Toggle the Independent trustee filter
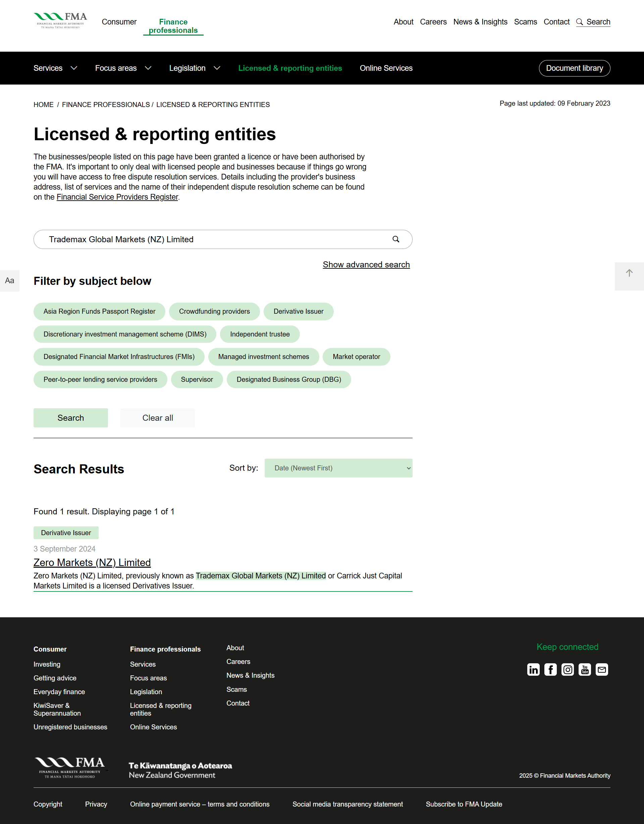This screenshot has width=644, height=824. click(x=260, y=334)
